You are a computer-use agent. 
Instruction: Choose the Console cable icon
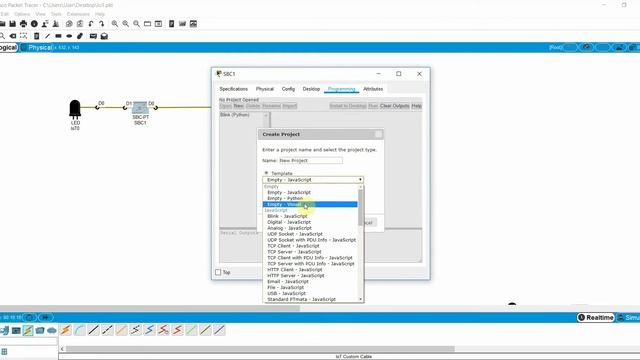tap(80, 330)
